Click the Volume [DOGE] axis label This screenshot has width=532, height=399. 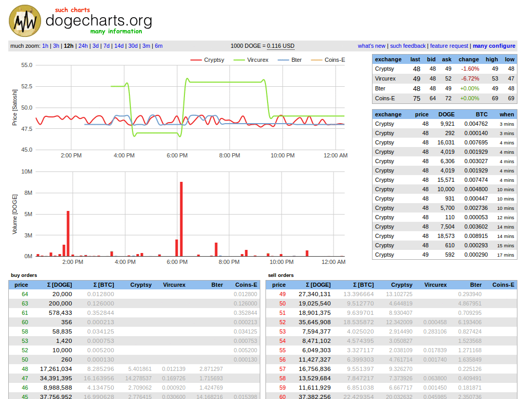[15, 215]
